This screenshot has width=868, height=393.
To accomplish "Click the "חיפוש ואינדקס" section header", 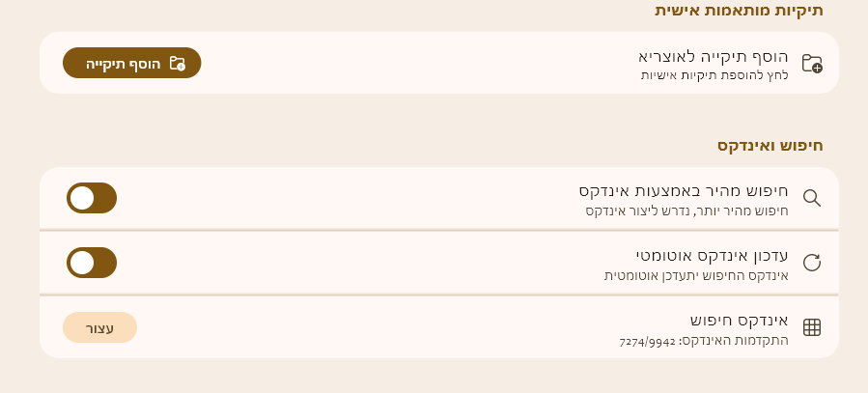I will [770, 146].
